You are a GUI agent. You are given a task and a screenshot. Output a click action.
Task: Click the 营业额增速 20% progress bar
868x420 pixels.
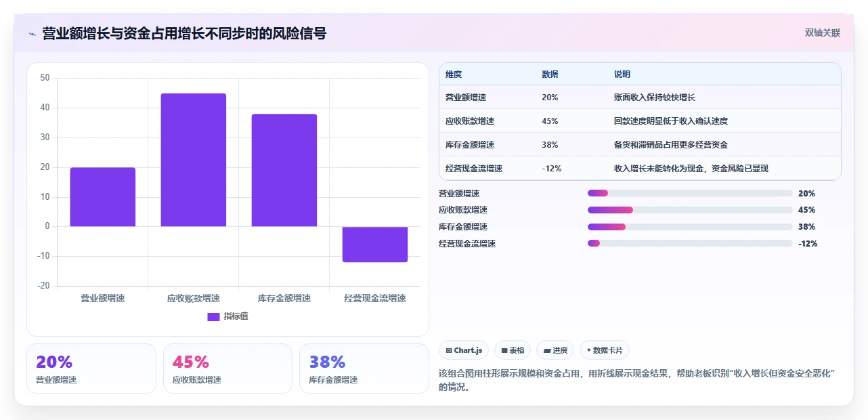click(x=690, y=193)
